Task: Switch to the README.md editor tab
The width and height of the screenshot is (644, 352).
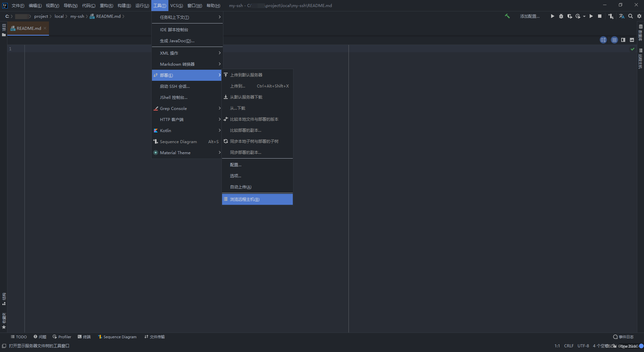Action: tap(28, 28)
